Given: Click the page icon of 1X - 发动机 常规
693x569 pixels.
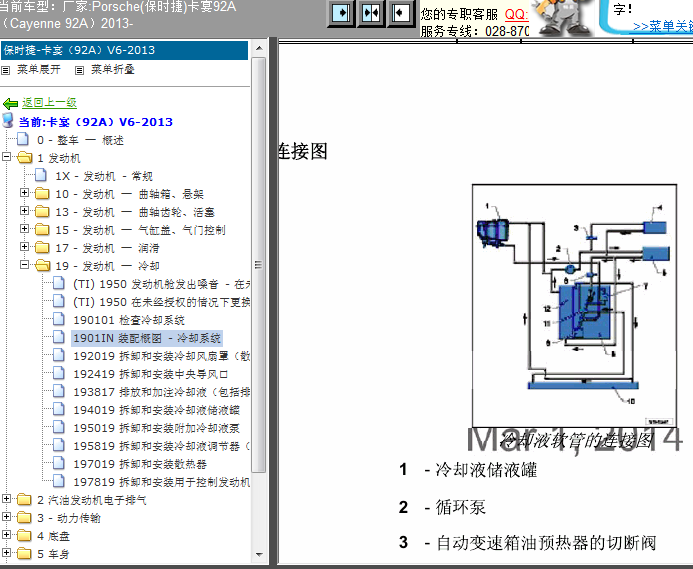Looking at the screenshot, I should [x=41, y=175].
